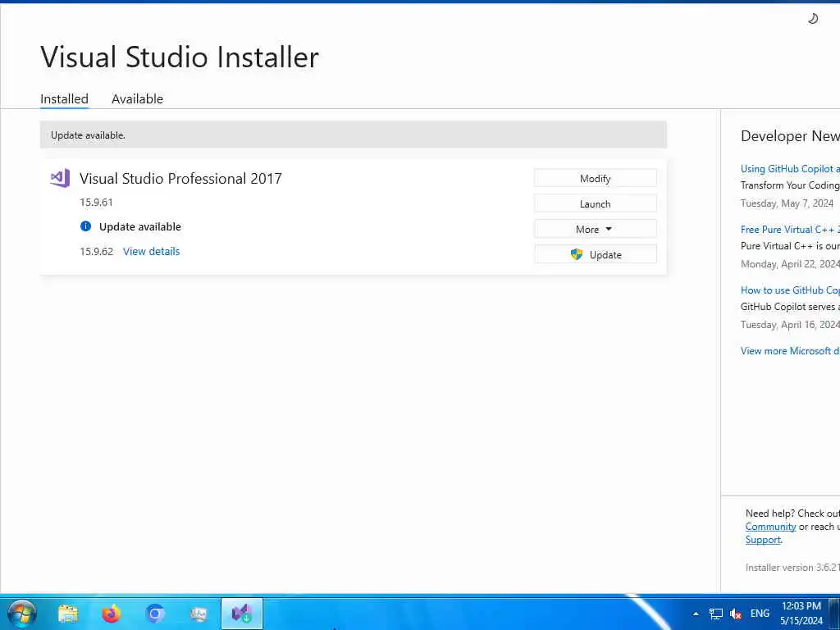Screen dimensions: 840x630
Task: Click View more Microsoft developer news link
Action: coord(790,351)
